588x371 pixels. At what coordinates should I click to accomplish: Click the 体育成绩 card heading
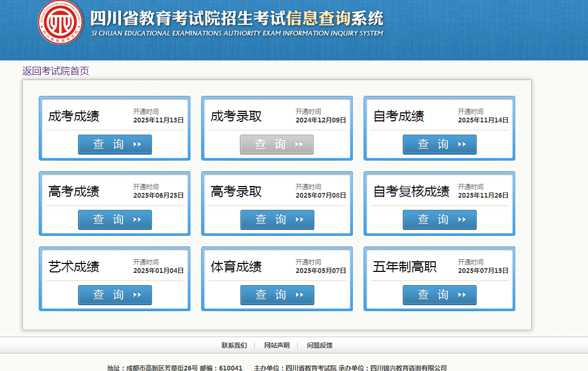pyautogui.click(x=236, y=267)
